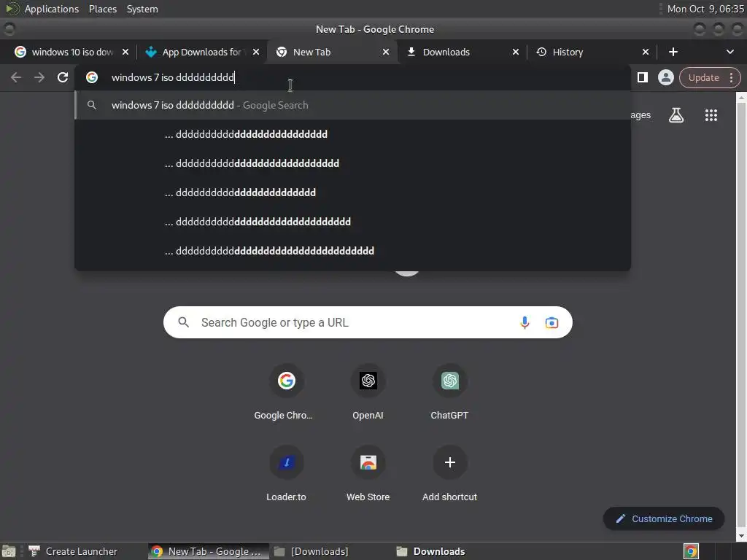Open the side panel icon

point(642,77)
